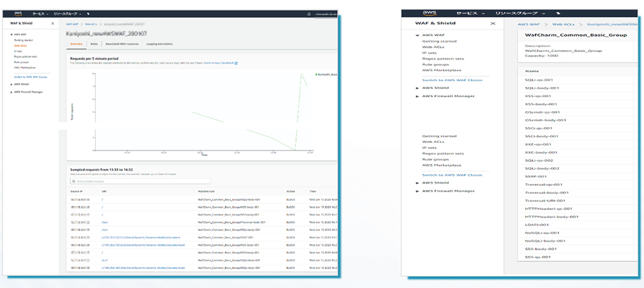
Task: Click the Traversal-body-001 matched rule cell
Action: point(231,222)
